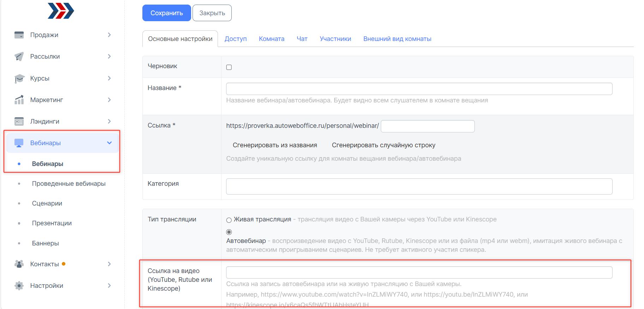Focus the Название text field
Image resolution: width=644 pixels, height=309 pixels.
419,89
